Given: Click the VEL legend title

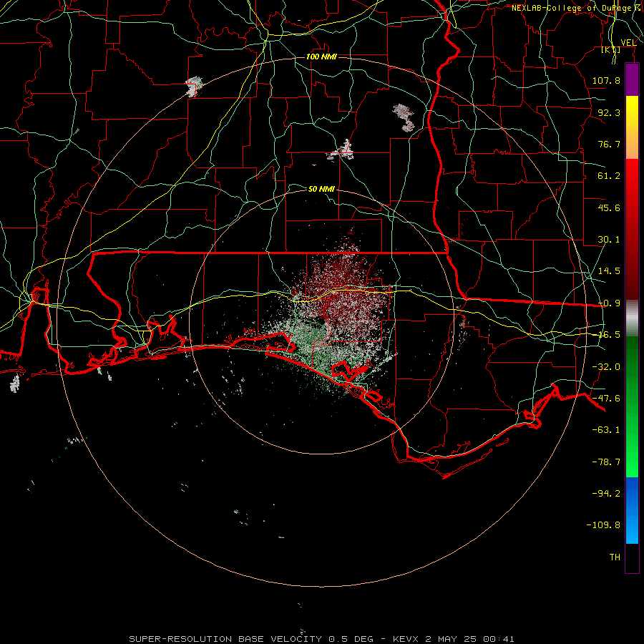Looking at the screenshot, I should pos(628,42).
